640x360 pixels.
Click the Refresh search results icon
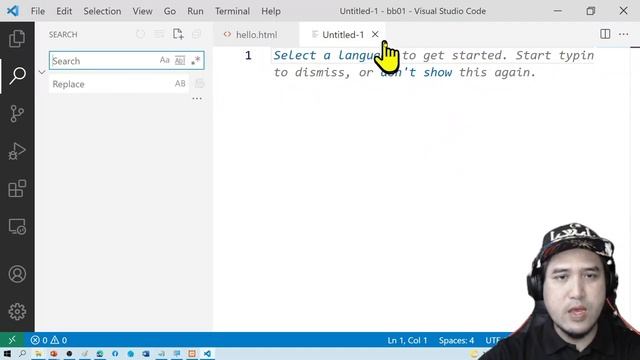(x=140, y=34)
